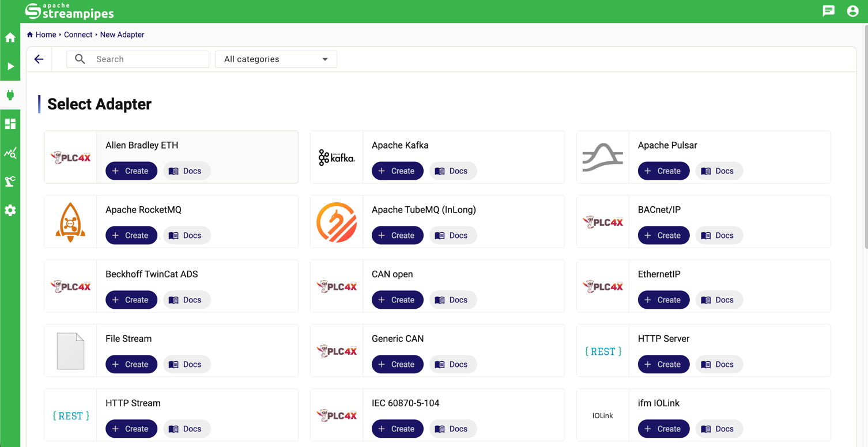
Task: Open Pipelines via the play icon
Action: (x=10, y=67)
